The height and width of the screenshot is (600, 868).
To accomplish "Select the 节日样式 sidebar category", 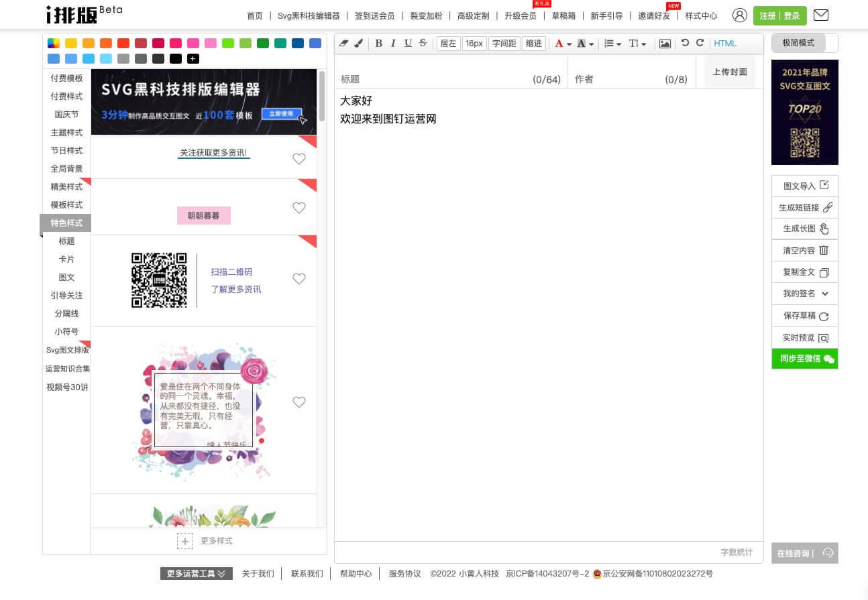I will click(x=66, y=151).
